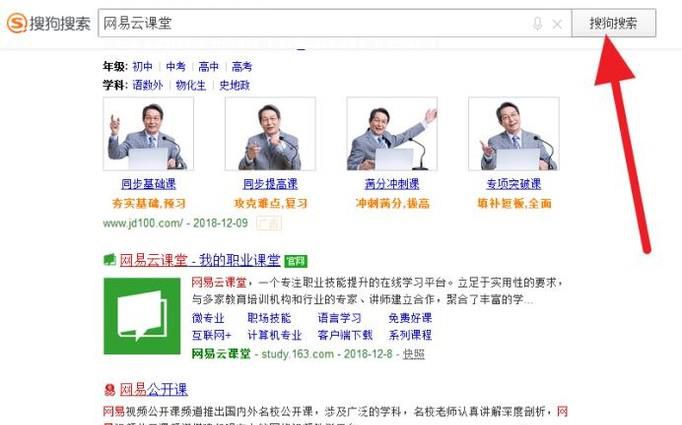
Task: Click the Sogou logo icon
Action: (17, 23)
